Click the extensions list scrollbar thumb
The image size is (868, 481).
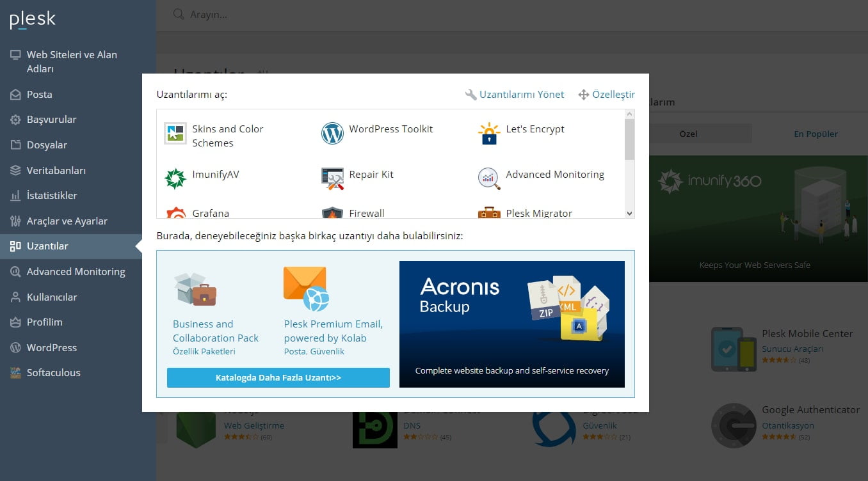point(629,139)
